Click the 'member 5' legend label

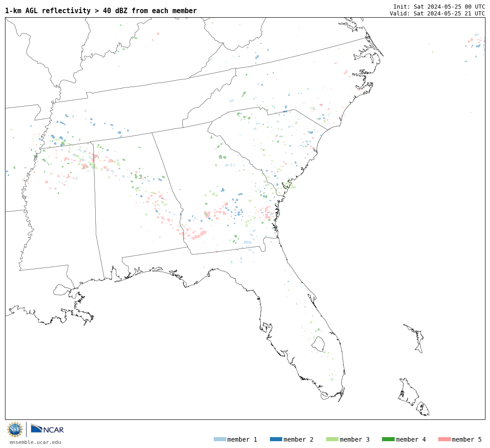click(467, 439)
